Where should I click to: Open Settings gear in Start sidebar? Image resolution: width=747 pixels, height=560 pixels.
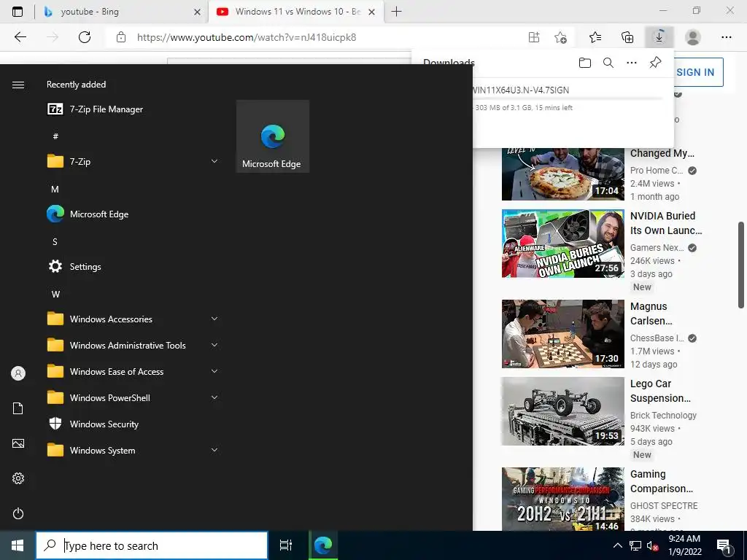coord(18,478)
